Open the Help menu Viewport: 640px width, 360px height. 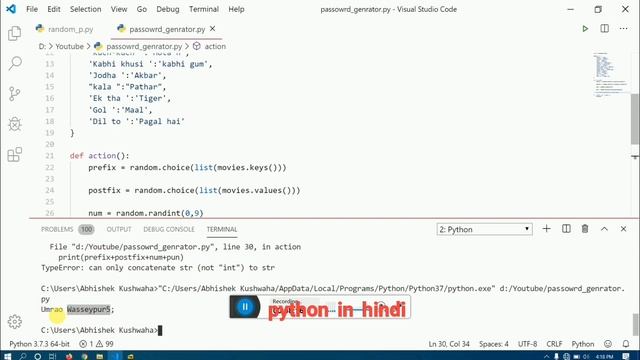[236, 9]
